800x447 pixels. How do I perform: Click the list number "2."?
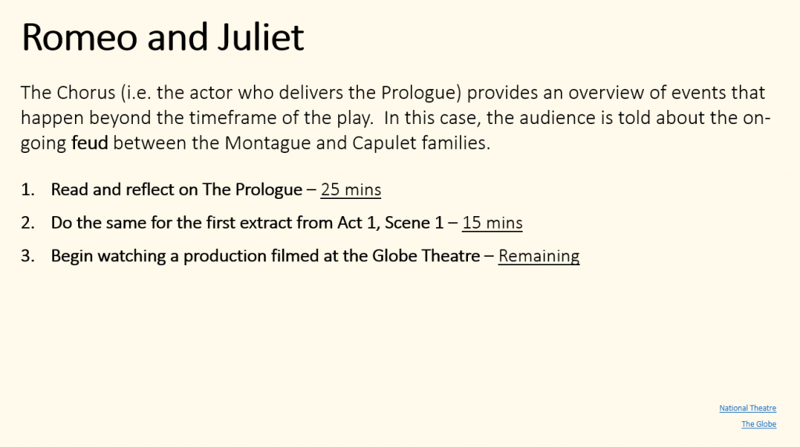[x=28, y=223]
